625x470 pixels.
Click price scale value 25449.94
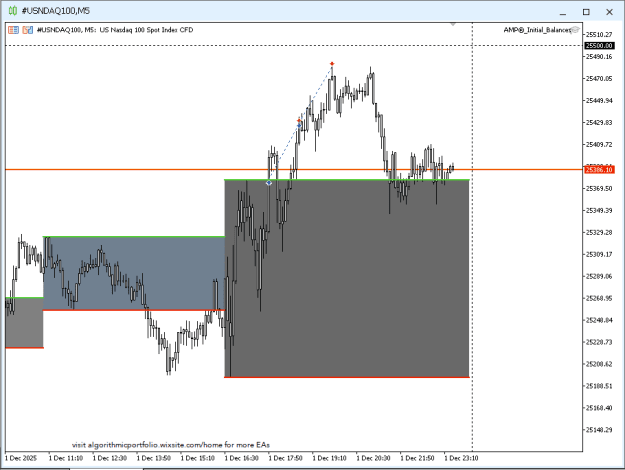point(599,100)
